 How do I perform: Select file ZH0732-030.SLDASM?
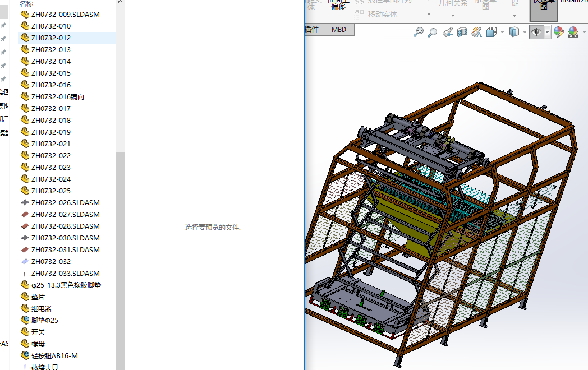coord(65,238)
